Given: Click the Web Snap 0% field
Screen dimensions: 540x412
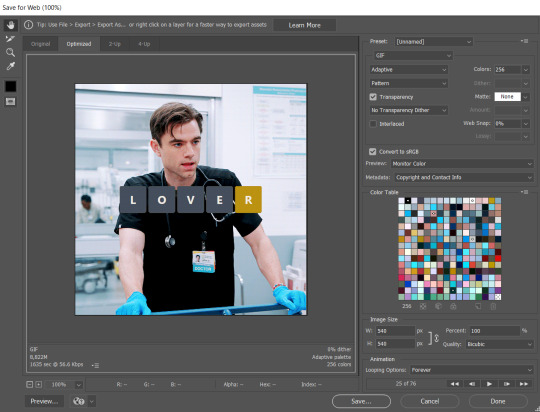Looking at the screenshot, I should pyautogui.click(x=508, y=124).
